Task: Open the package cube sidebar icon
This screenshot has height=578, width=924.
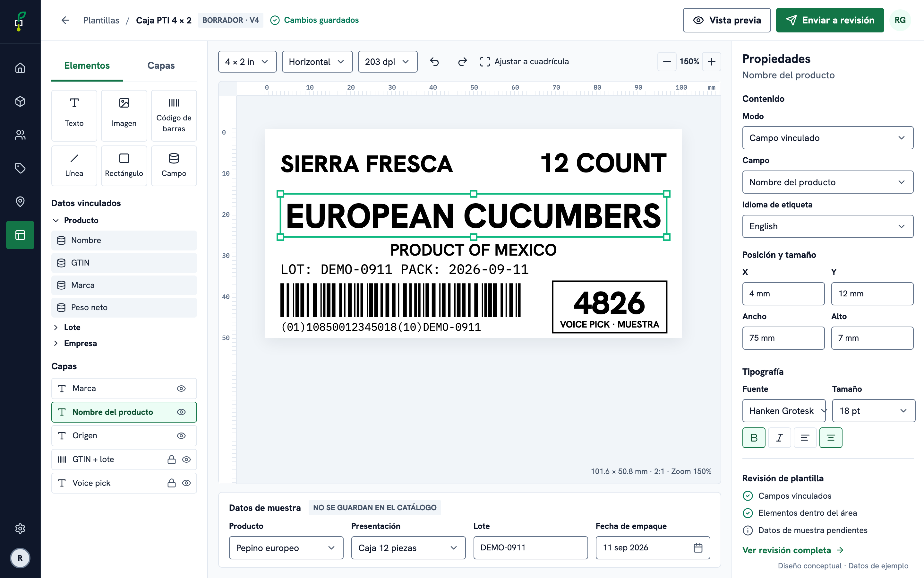Action: (x=20, y=101)
